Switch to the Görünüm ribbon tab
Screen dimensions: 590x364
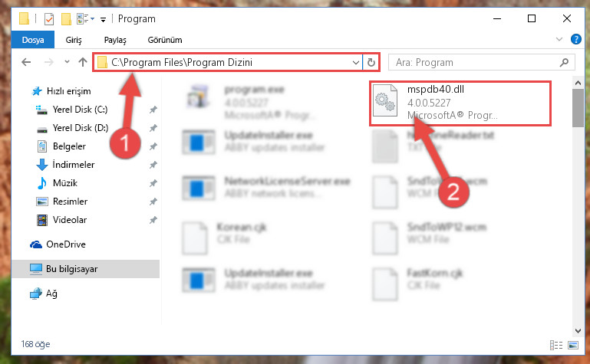pos(165,40)
